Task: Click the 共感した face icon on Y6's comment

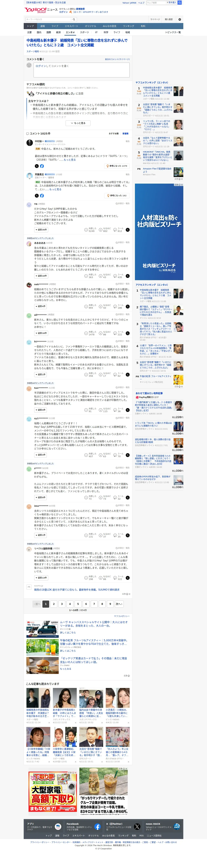Action: click(86, 229)
